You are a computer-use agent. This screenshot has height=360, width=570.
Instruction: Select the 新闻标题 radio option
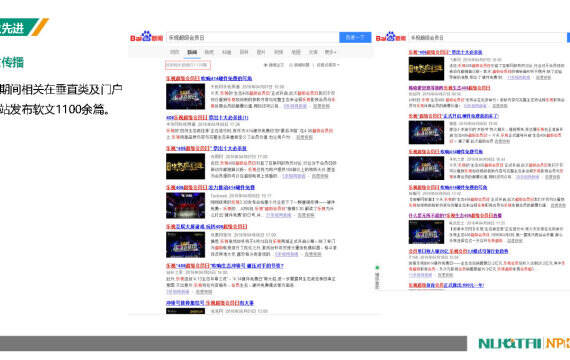pyautogui.click(x=299, y=65)
